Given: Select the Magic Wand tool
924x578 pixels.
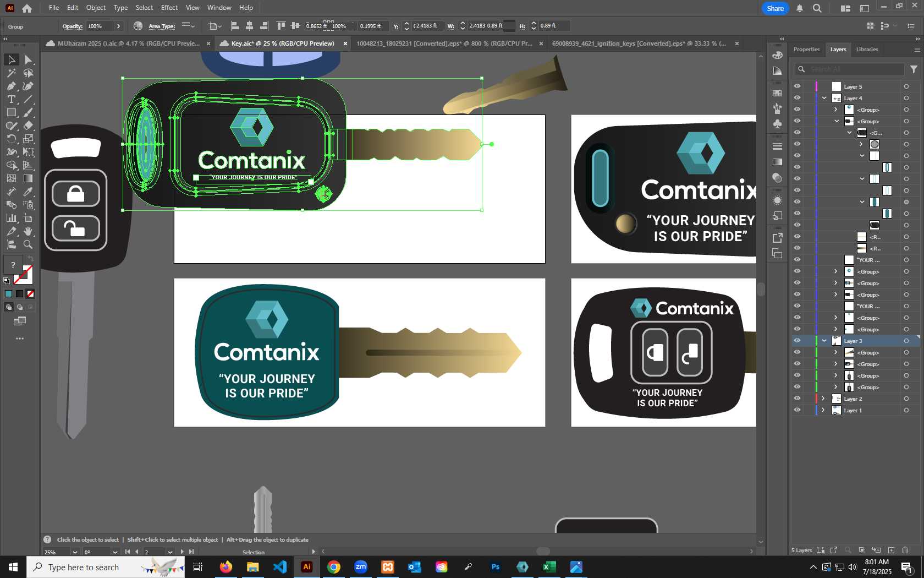Looking at the screenshot, I should point(11,73).
